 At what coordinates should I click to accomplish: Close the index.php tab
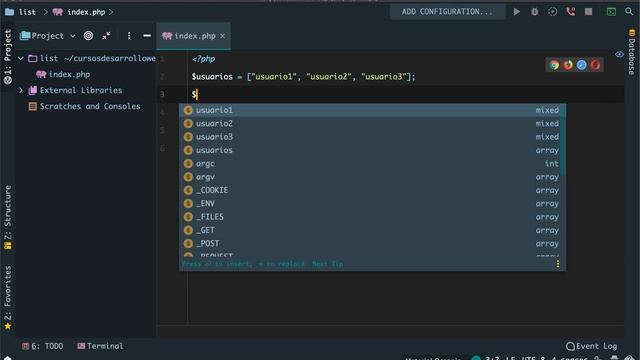click(222, 36)
